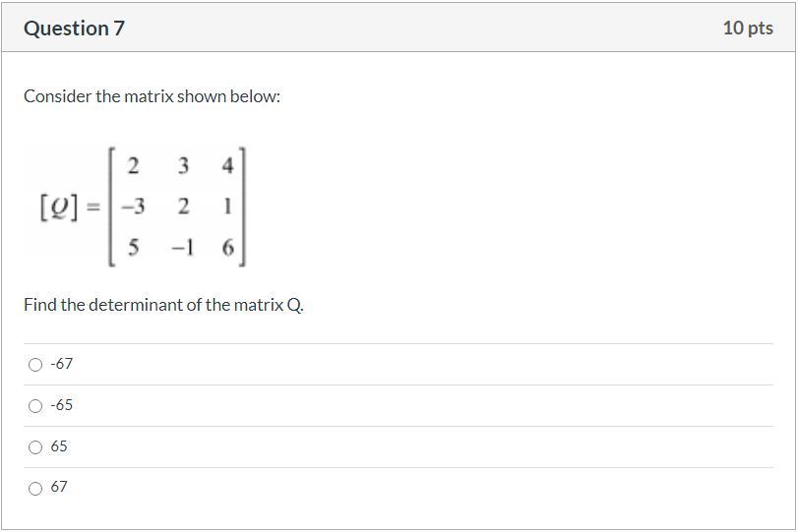798x532 pixels.
Task: Click the text 'Consider the matrix shown below:'
Action: 153,96
